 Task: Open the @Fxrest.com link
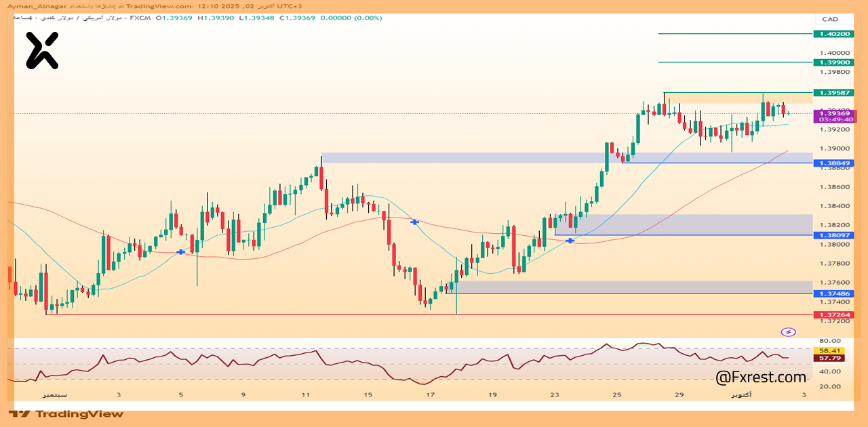coord(760,377)
